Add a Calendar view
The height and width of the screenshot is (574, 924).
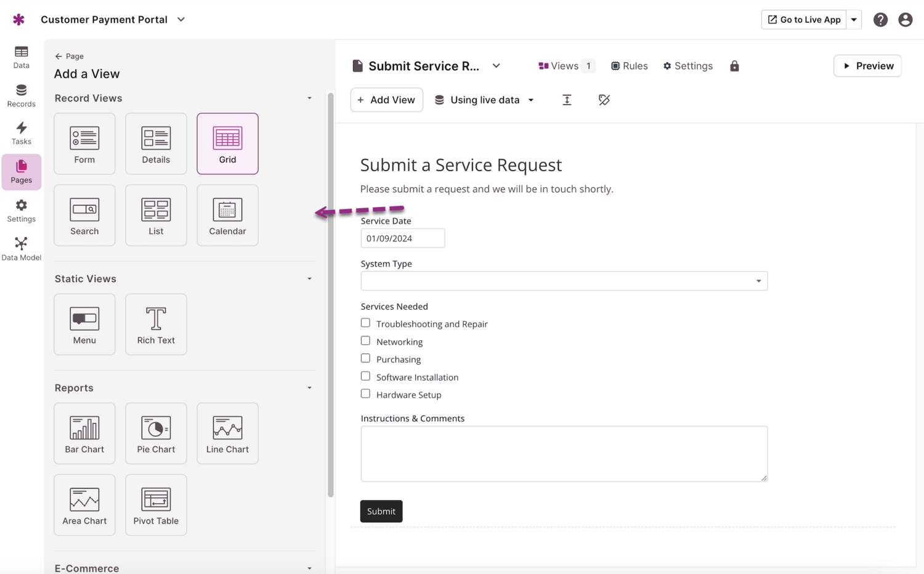coord(227,215)
